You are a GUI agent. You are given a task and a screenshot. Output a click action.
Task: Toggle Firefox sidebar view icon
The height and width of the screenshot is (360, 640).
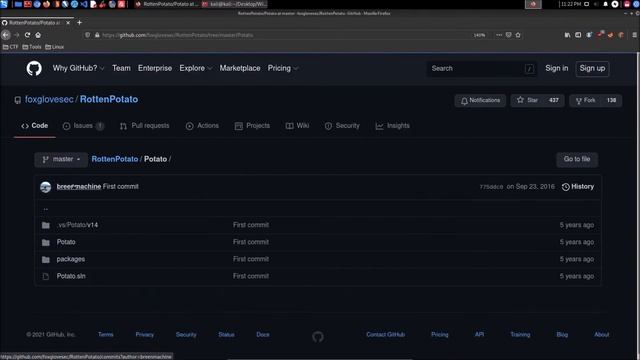click(578, 35)
